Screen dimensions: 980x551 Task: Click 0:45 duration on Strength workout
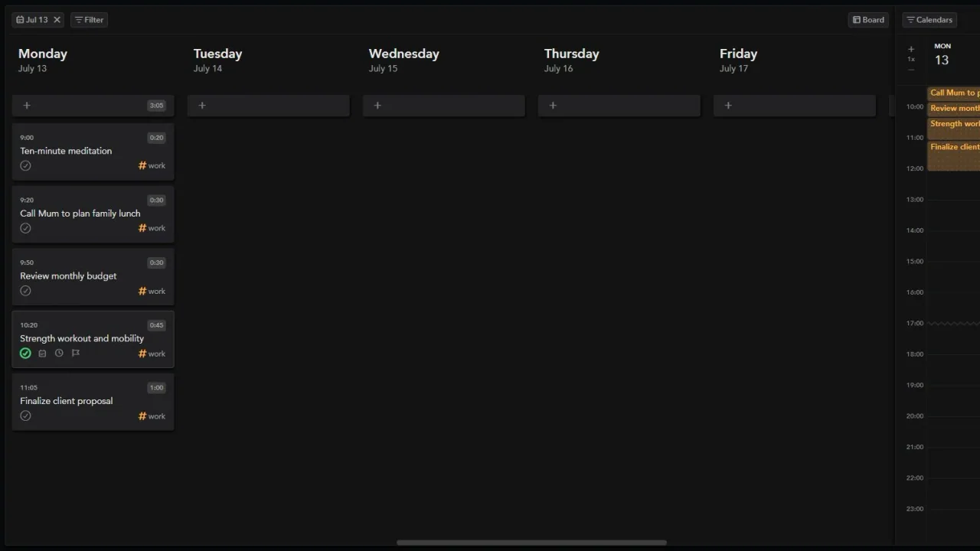[156, 325]
